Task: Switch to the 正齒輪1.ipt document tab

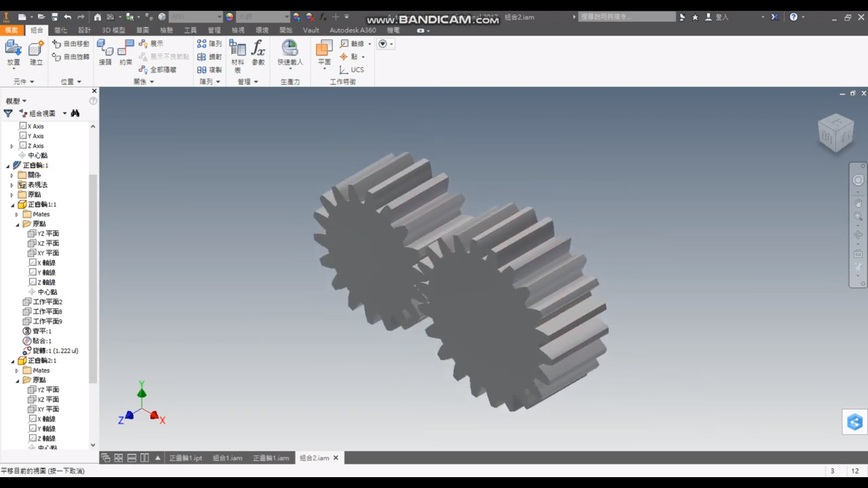Action: [x=186, y=458]
